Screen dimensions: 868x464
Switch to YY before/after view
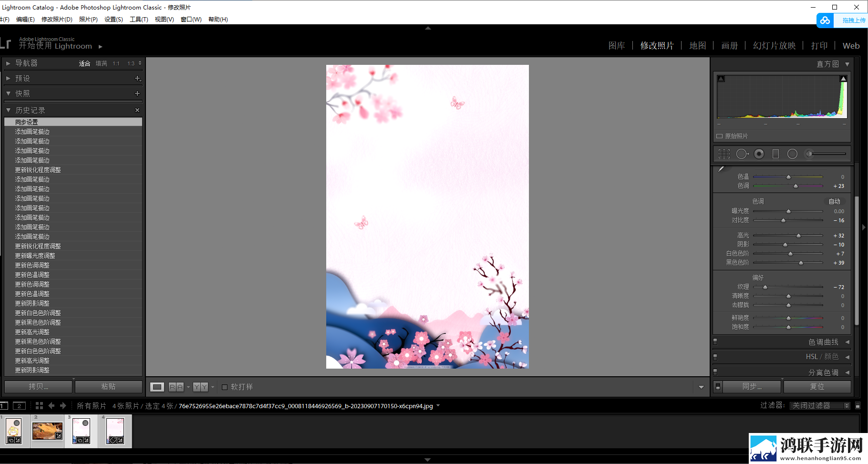(200, 387)
